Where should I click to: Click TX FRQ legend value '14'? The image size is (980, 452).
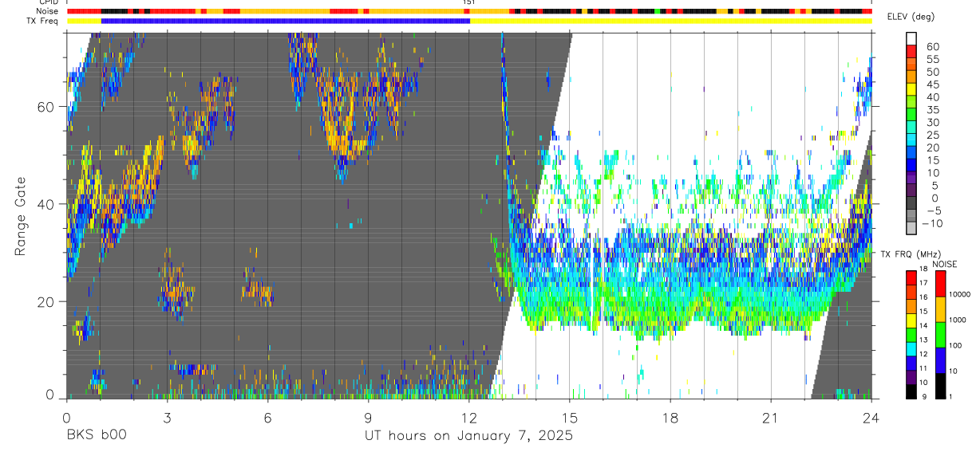coord(923,325)
